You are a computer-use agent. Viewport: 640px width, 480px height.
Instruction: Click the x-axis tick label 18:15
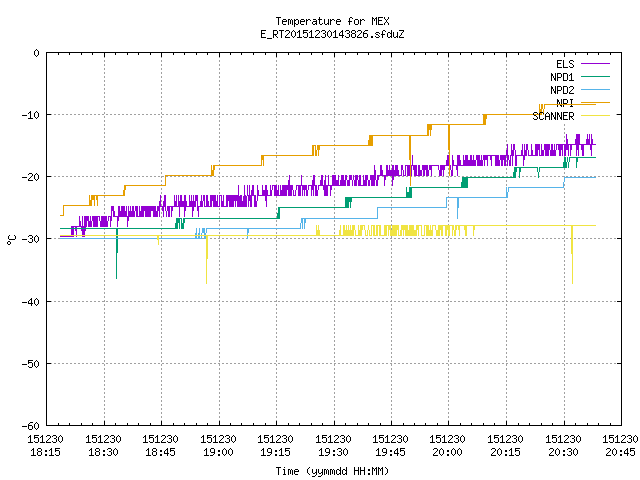click(45, 452)
